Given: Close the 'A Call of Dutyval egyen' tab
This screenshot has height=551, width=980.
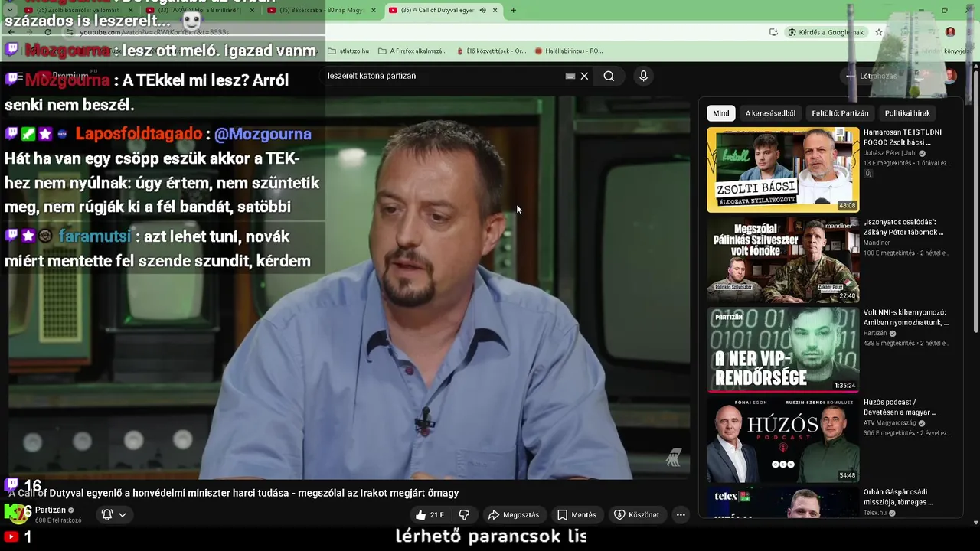Looking at the screenshot, I should pyautogui.click(x=495, y=10).
